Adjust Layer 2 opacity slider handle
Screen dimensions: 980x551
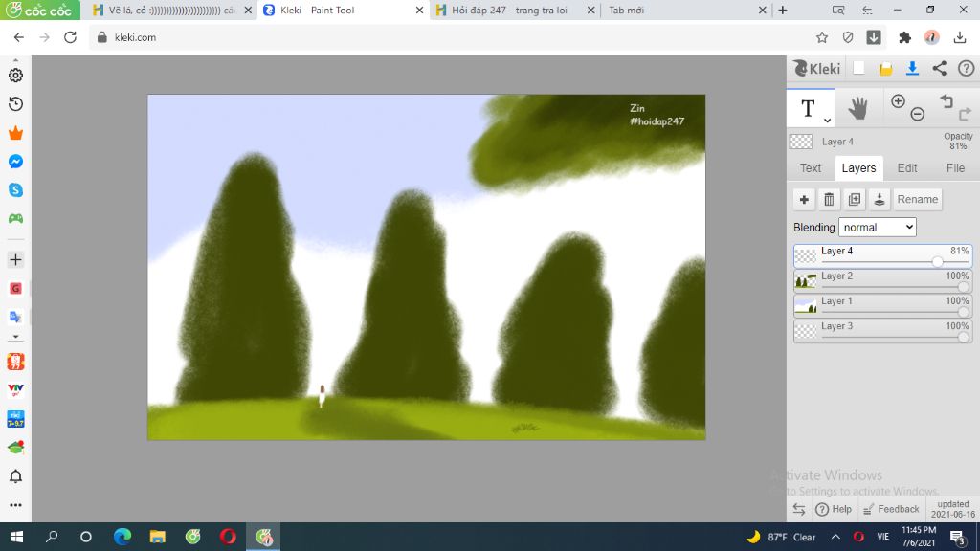963,287
